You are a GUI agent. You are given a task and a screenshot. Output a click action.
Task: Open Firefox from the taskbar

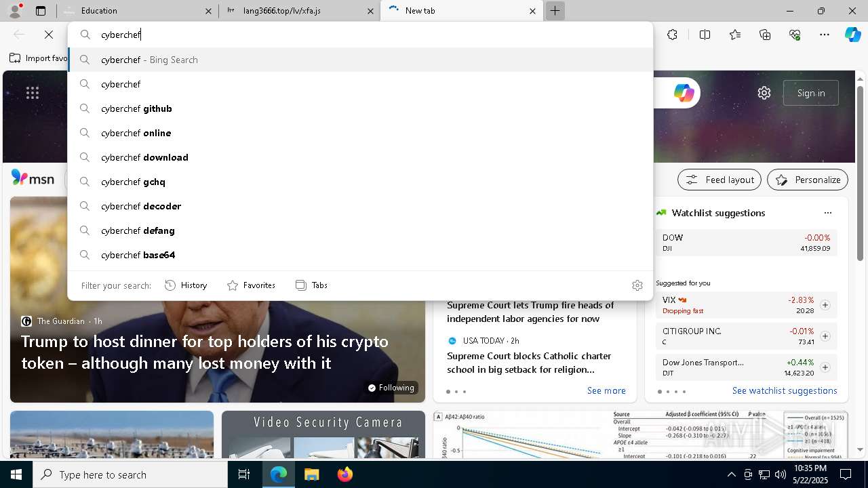point(344,474)
